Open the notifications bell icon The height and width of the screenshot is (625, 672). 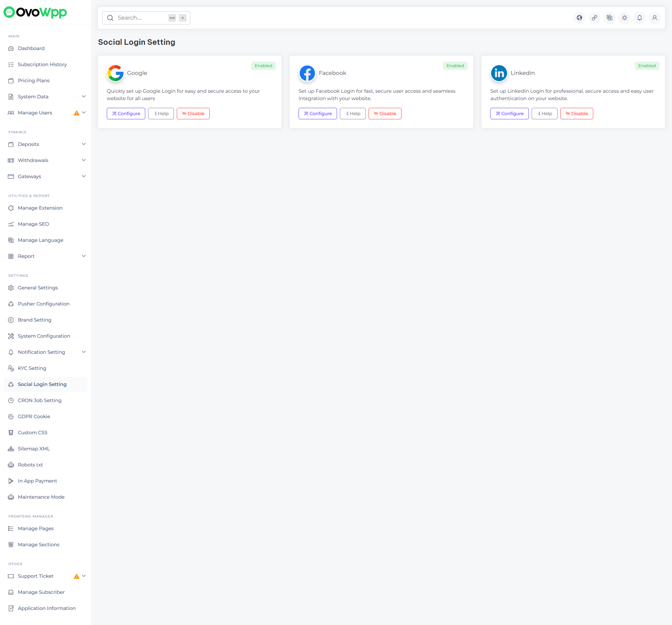point(640,18)
